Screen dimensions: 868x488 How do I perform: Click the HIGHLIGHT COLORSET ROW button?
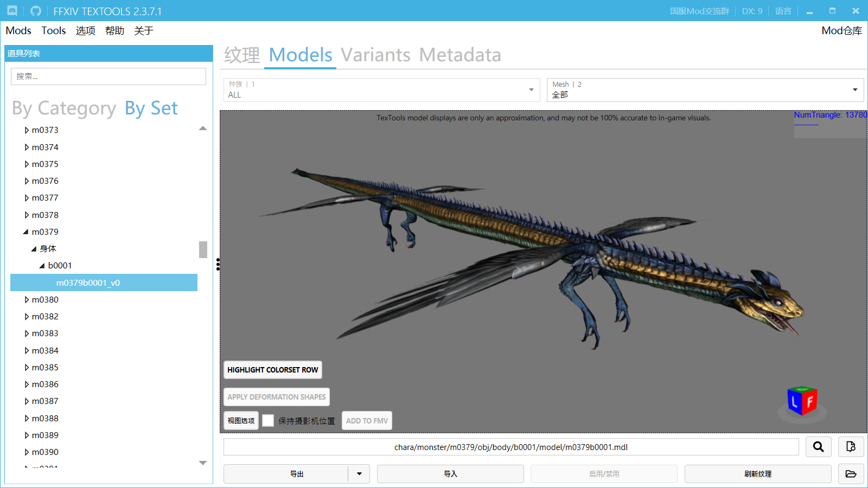273,370
